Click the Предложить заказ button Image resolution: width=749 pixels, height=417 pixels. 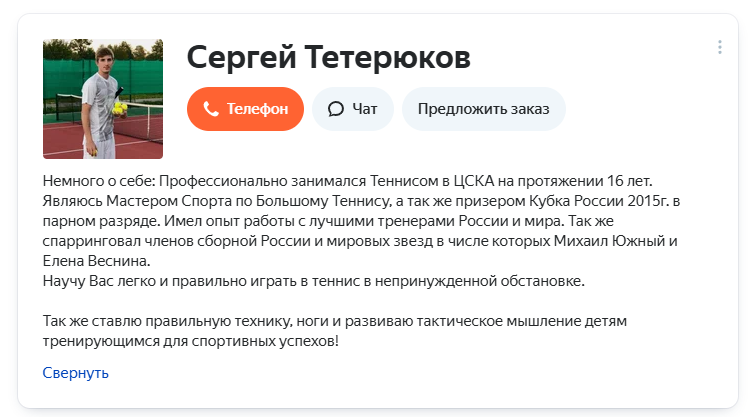pos(483,109)
